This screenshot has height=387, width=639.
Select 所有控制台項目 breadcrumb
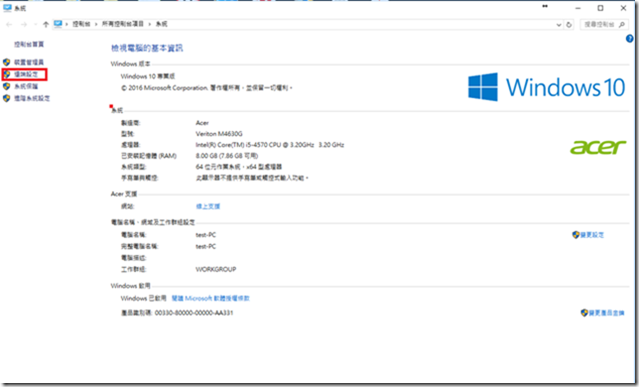coord(123,24)
